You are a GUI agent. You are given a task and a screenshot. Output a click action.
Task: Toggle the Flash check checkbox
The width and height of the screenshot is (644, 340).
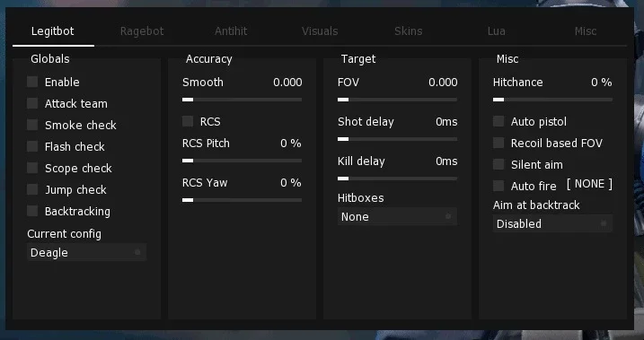click(32, 146)
